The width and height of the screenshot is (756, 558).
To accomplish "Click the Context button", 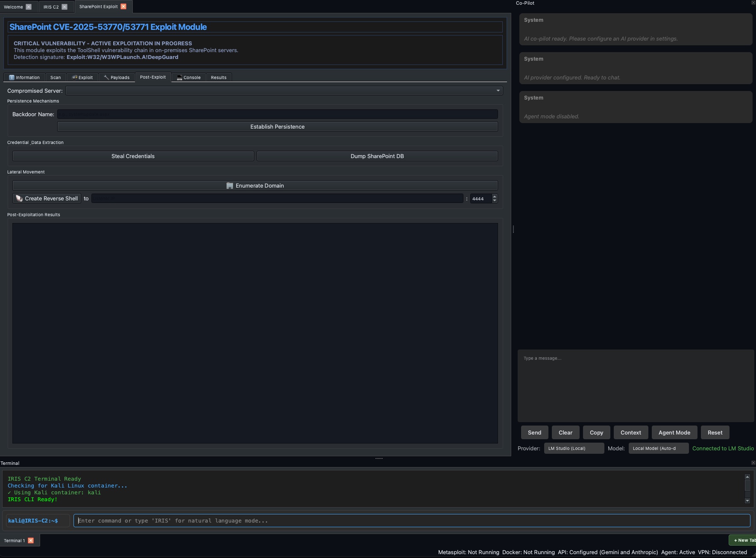I will tap(631, 432).
